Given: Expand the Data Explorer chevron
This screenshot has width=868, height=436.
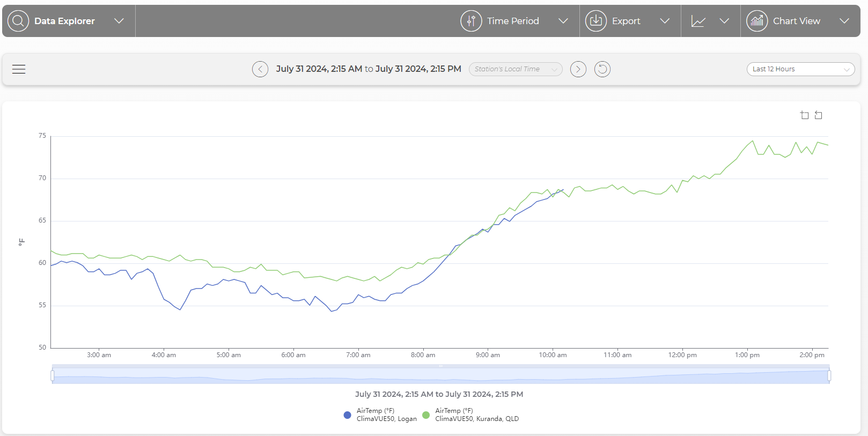Looking at the screenshot, I should 119,21.
